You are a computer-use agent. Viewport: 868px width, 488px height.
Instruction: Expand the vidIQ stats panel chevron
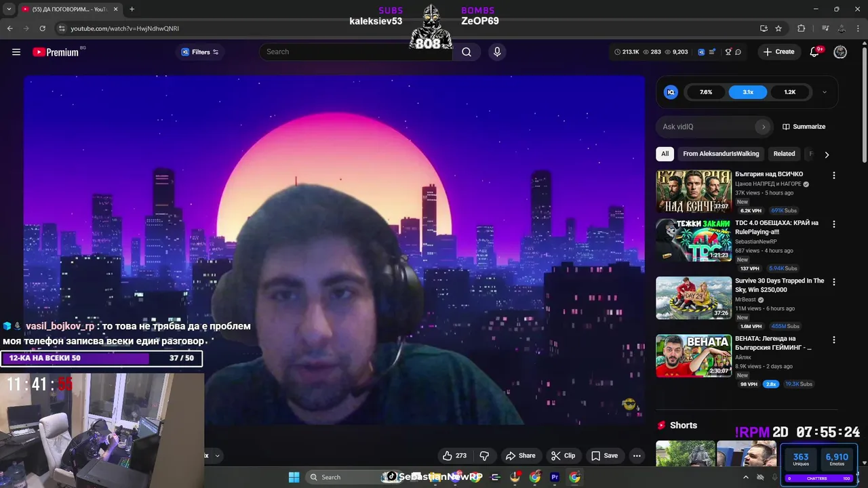tap(825, 92)
